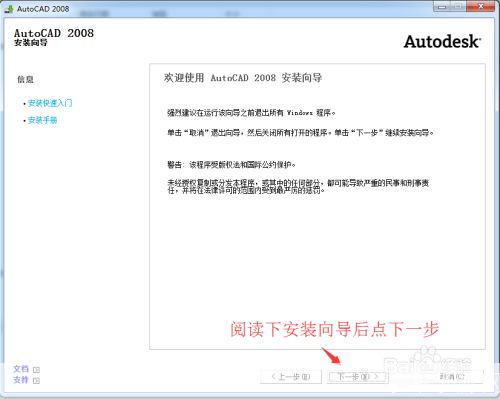Minimize the AutoCAD 2008 installer window
The width and height of the screenshot is (500, 399).
[442, 6]
